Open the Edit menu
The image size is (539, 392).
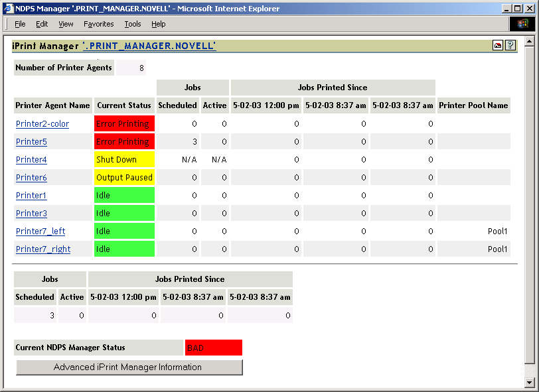41,24
